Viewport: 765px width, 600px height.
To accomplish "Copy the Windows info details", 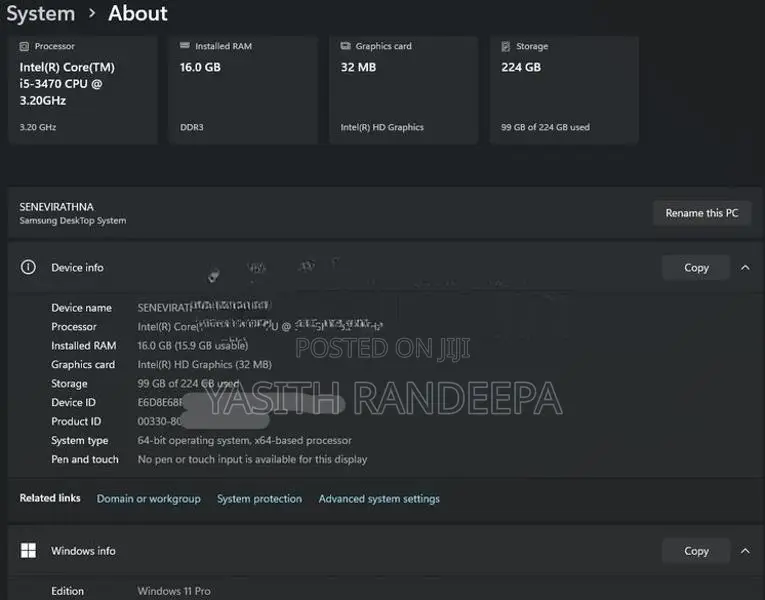I will [x=696, y=551].
